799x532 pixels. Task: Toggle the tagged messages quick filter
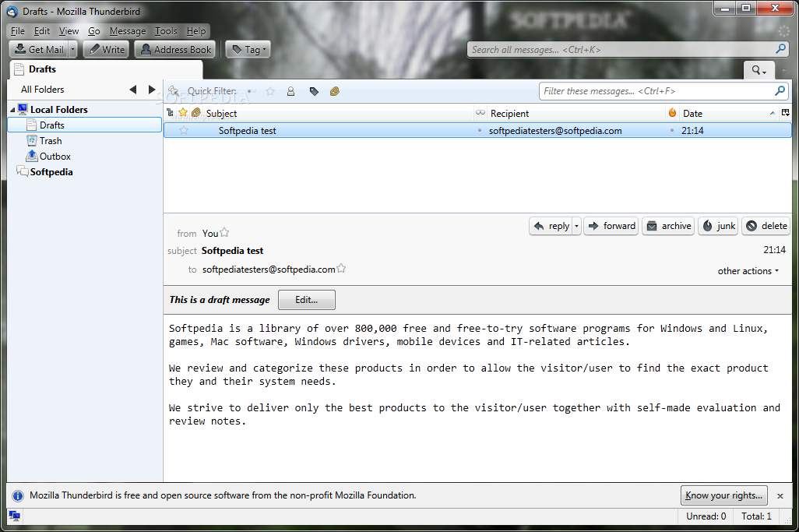tap(314, 91)
